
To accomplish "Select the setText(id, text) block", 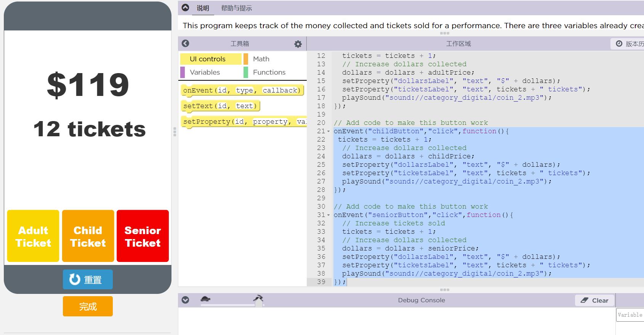I will pos(220,106).
